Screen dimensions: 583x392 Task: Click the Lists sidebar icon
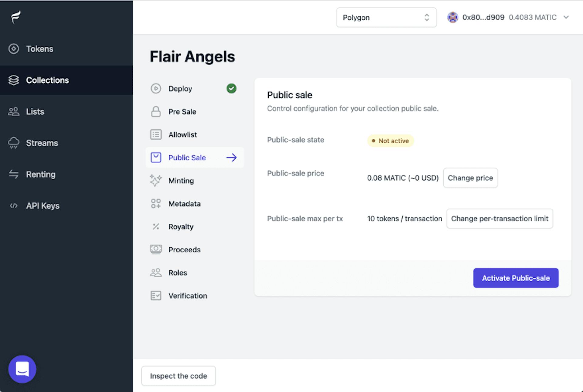14,111
